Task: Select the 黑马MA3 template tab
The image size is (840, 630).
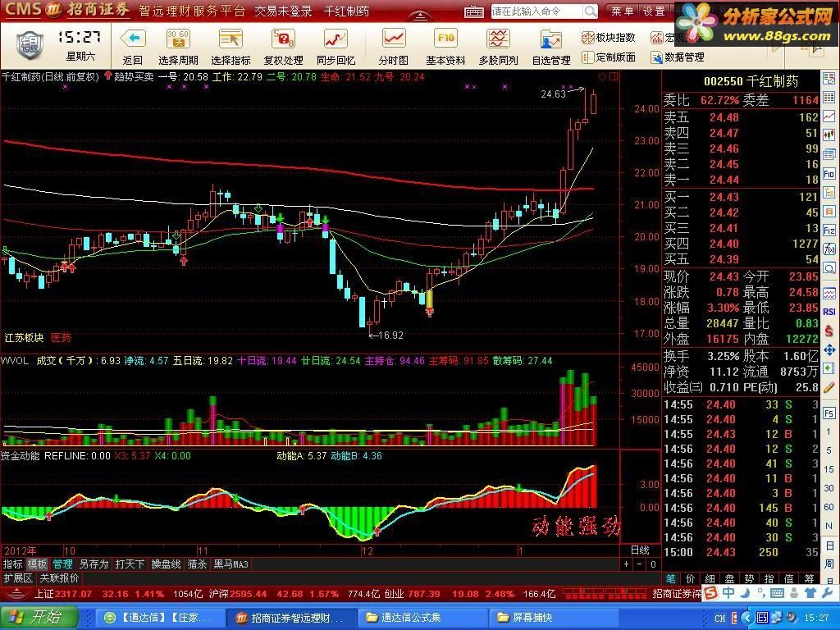Action: click(x=231, y=564)
